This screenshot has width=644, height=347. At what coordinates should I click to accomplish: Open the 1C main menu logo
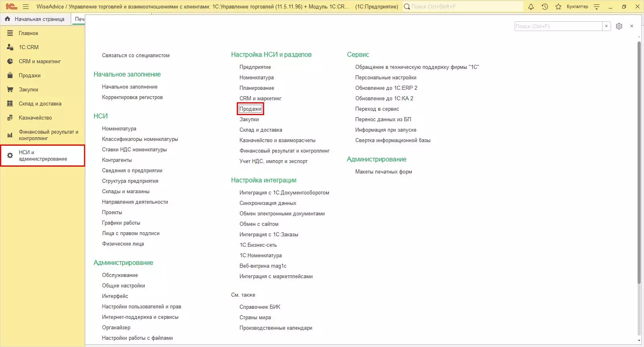[x=11, y=6]
